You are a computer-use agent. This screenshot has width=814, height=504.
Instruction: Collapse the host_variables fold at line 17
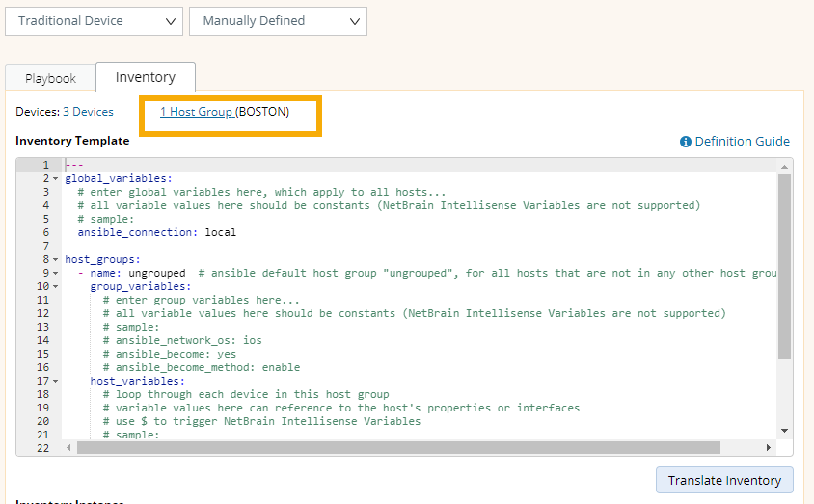click(x=55, y=382)
